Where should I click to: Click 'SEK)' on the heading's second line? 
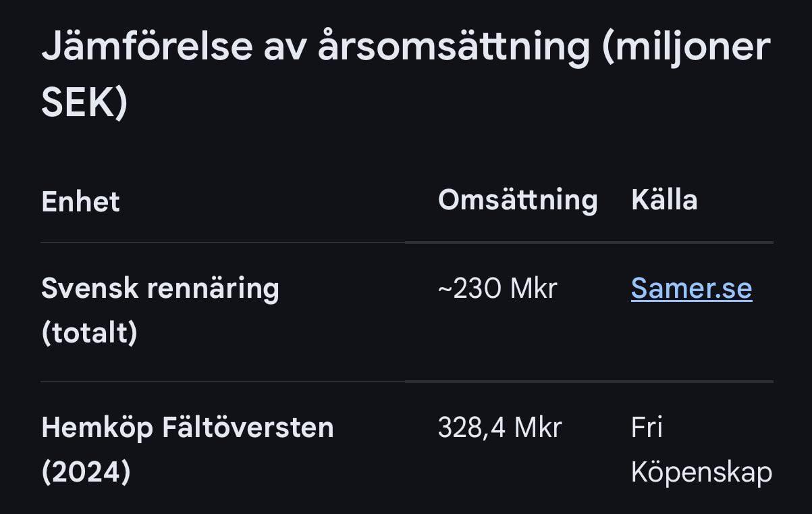[84, 103]
